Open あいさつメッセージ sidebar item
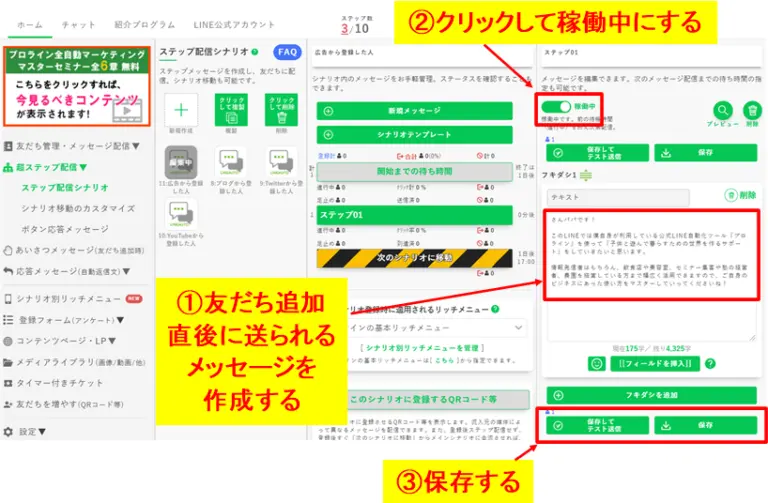 74,250
